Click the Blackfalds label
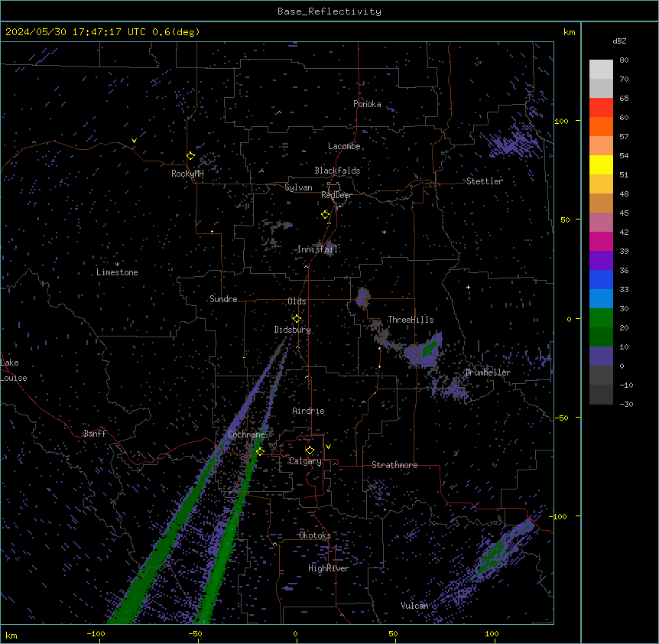The width and height of the screenshot is (659, 644). point(337,171)
